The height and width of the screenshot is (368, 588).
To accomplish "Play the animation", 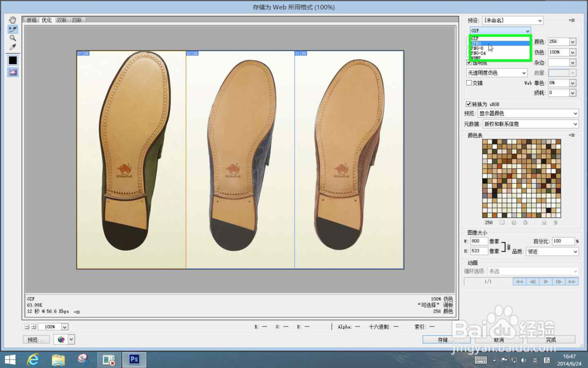I will pos(546,281).
